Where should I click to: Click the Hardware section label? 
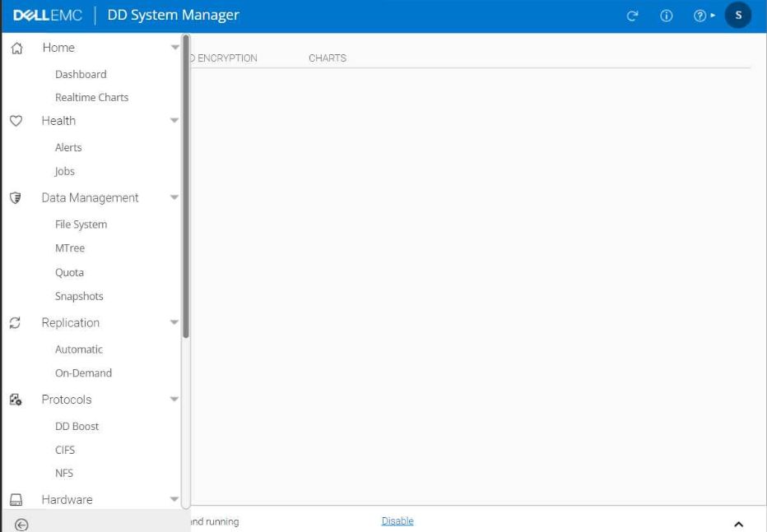click(67, 500)
